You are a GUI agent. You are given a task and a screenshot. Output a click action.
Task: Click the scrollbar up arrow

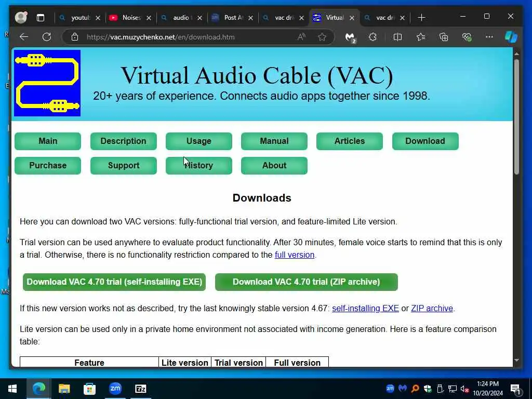coord(516,54)
